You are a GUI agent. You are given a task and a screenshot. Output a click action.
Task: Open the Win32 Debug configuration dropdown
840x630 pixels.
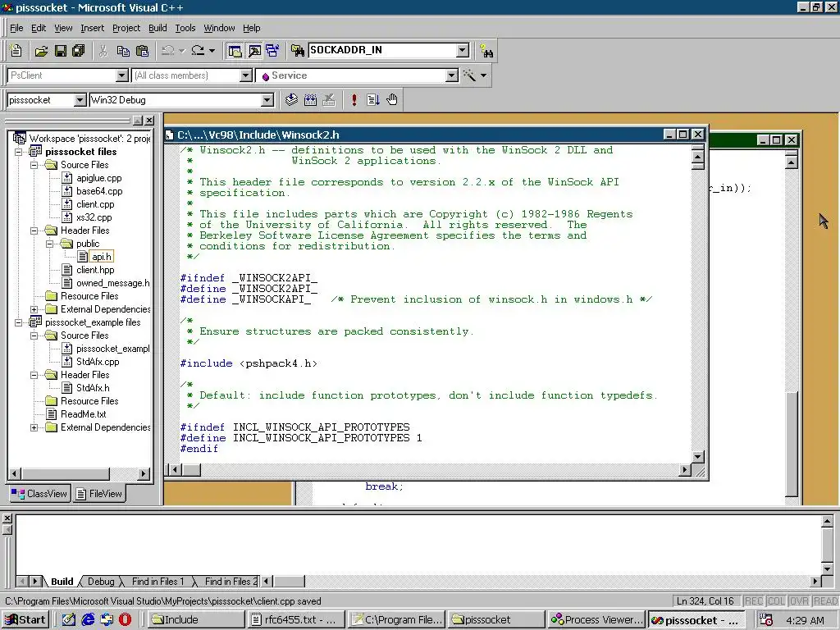tap(267, 99)
